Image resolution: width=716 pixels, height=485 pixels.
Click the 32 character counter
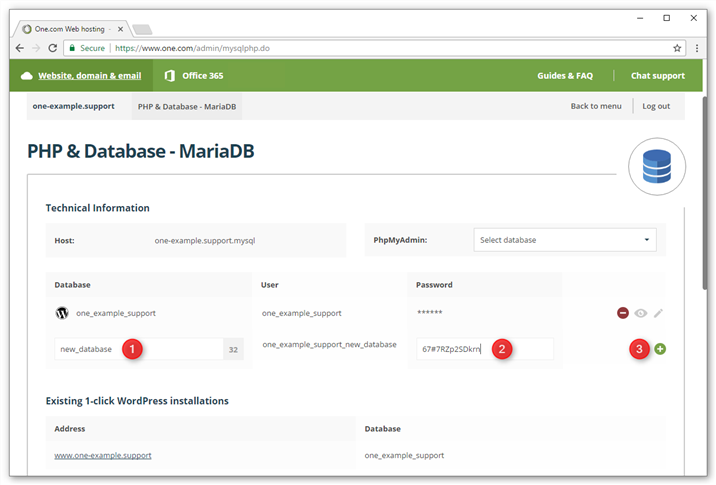(x=233, y=349)
